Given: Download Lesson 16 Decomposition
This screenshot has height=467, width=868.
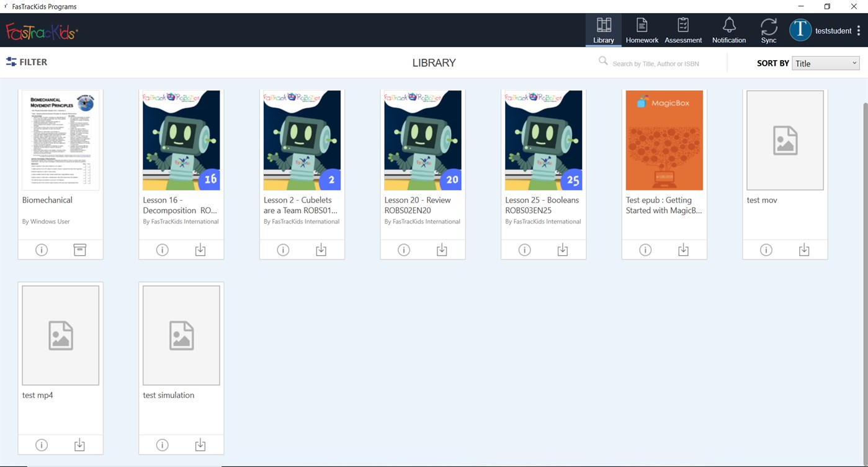Looking at the screenshot, I should pos(200,250).
